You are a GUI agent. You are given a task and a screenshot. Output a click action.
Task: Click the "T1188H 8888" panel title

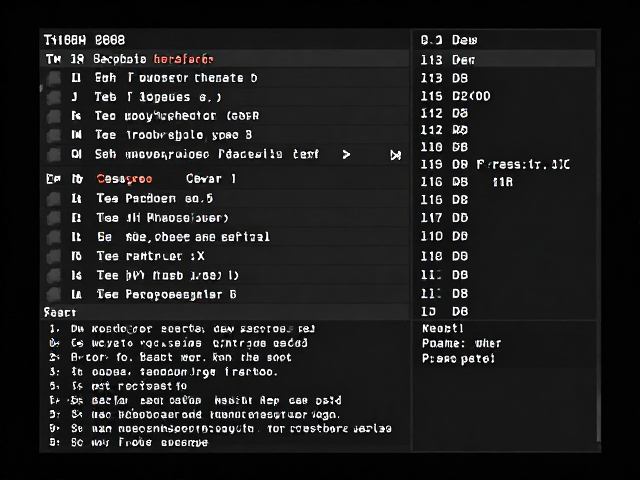[x=84, y=40]
